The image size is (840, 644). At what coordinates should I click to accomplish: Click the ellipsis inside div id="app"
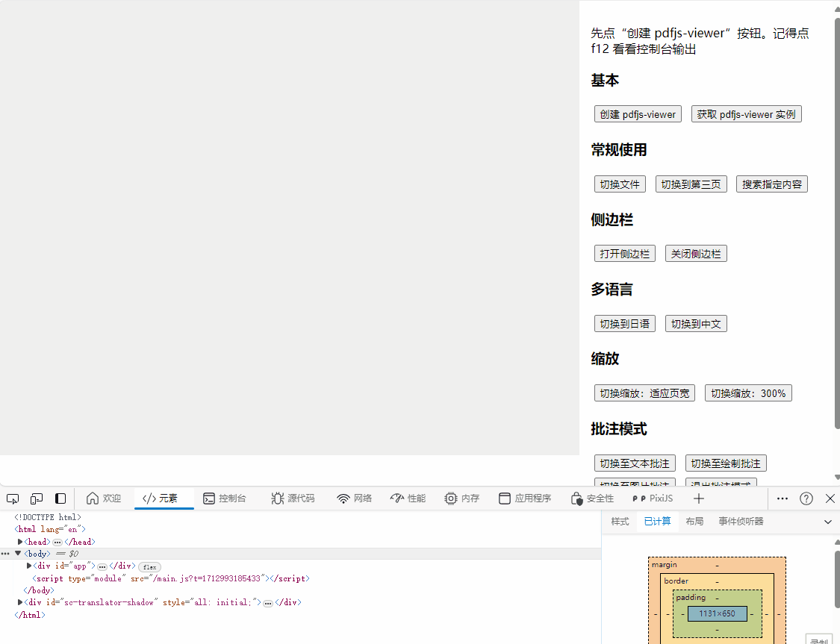point(102,566)
